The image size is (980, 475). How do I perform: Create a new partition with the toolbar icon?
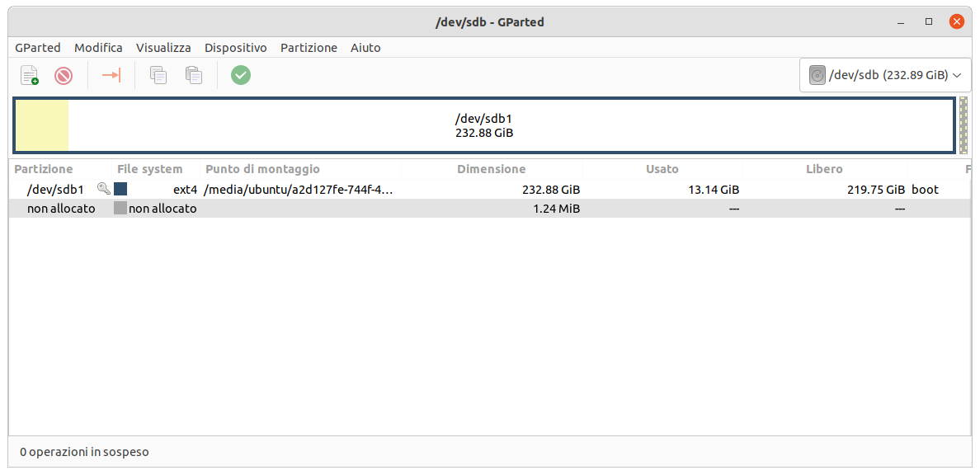[x=30, y=75]
